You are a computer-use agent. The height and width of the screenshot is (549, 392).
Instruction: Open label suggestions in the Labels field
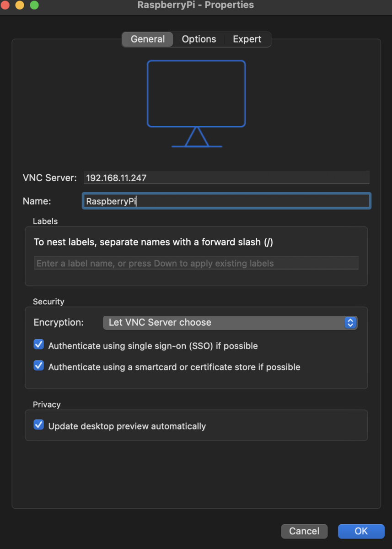(x=196, y=263)
